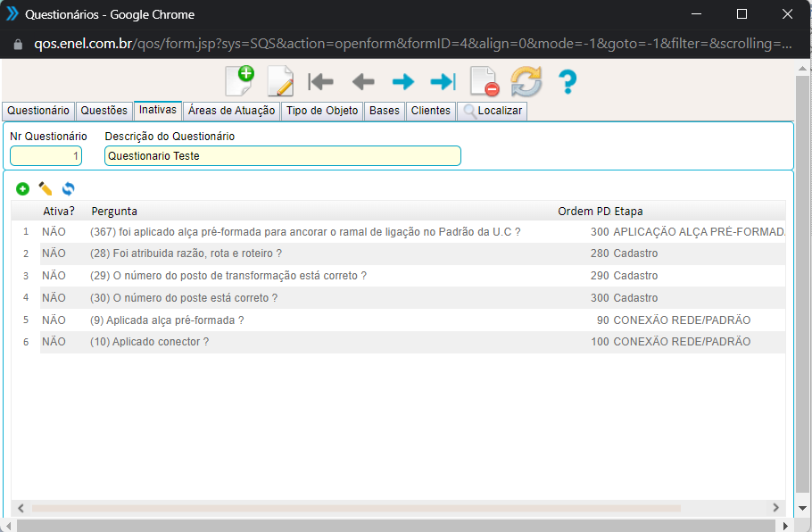
Task: Click the small pencil edit grid icon
Action: coord(46,188)
